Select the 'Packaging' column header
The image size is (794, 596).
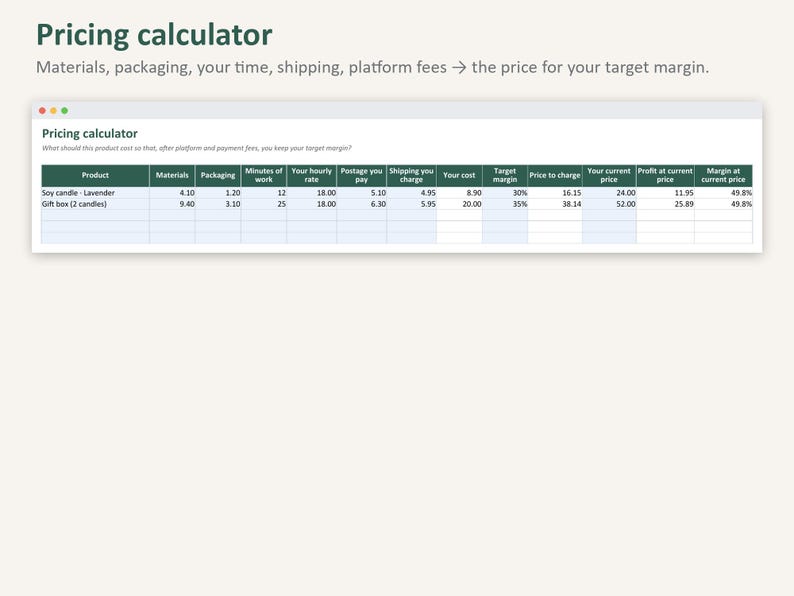point(218,175)
